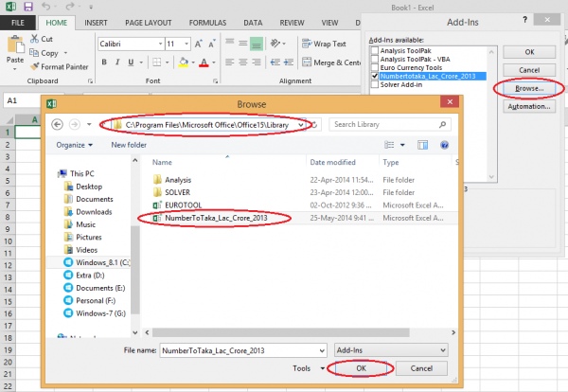Align text right in Alignment group
The image size is (568, 392).
(257, 62)
